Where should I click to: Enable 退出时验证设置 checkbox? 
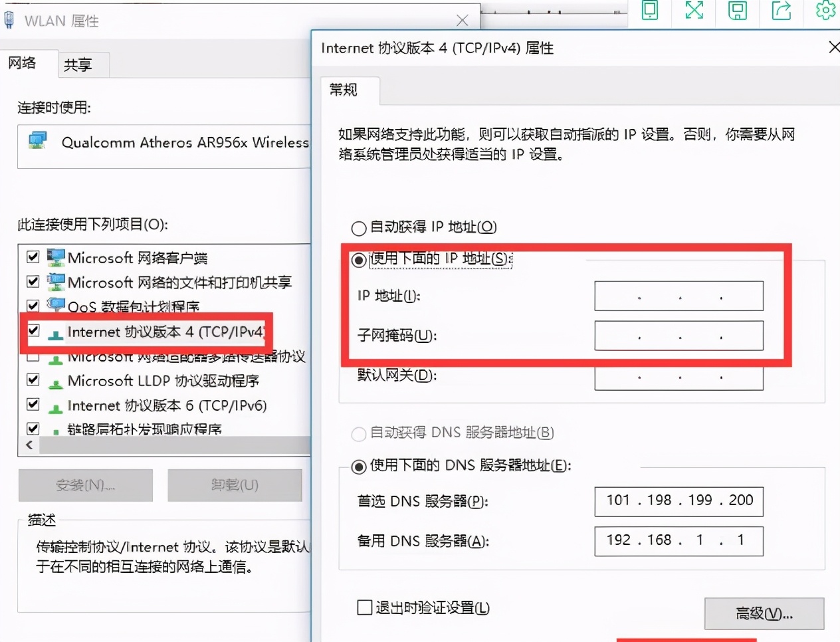[365, 607]
